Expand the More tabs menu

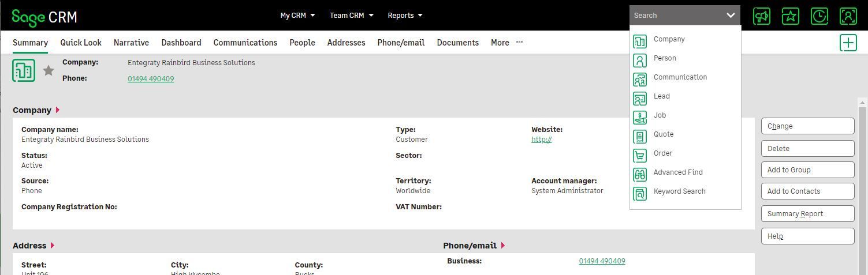click(506, 43)
